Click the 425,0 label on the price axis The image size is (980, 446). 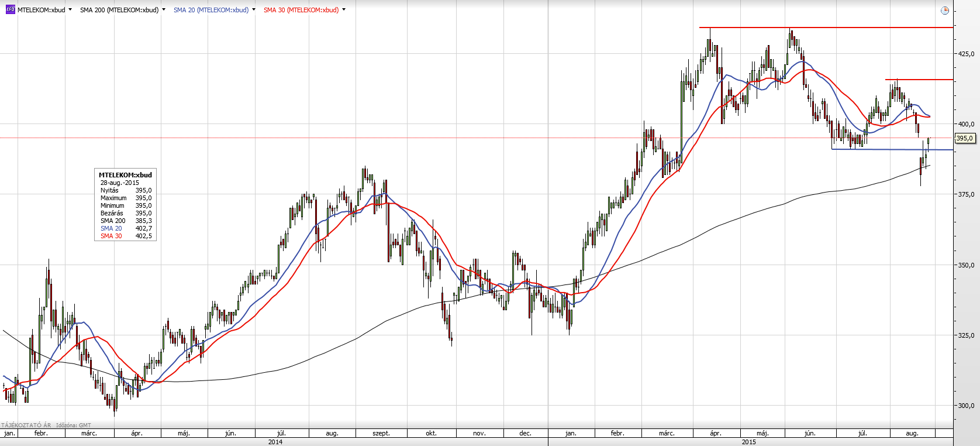(966, 54)
